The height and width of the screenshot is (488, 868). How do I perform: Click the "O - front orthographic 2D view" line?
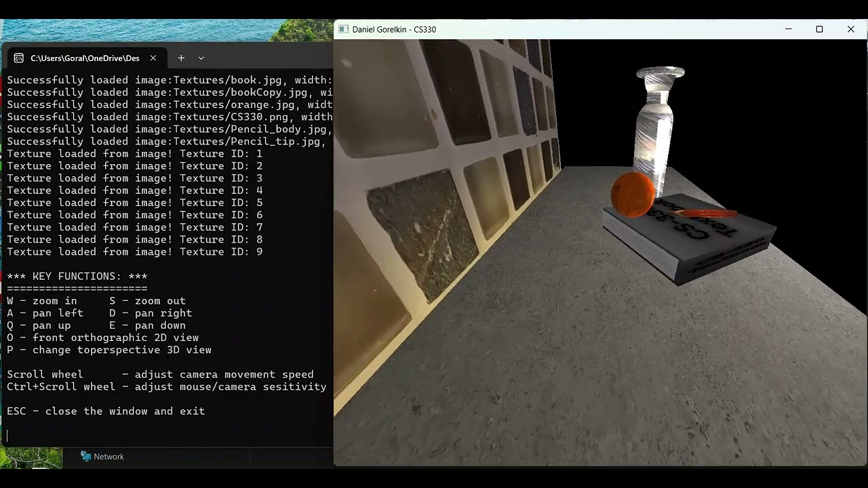coord(102,338)
